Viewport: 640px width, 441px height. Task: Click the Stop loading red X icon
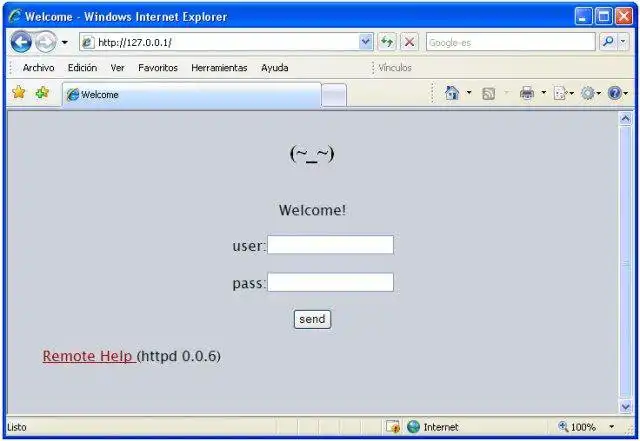click(x=409, y=42)
